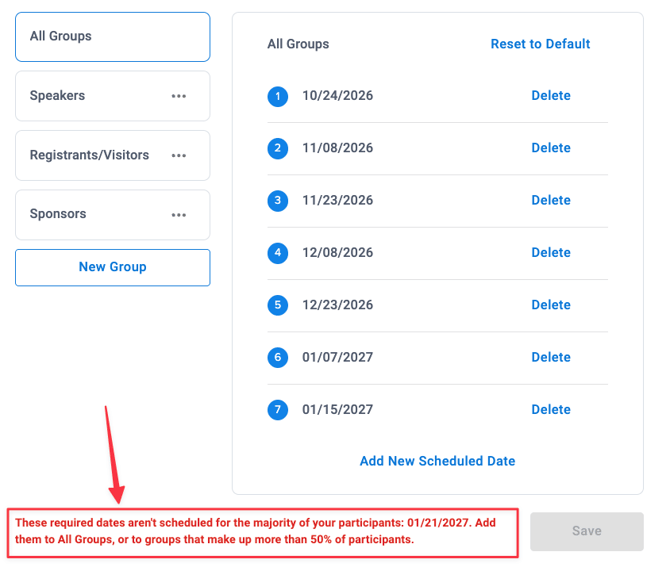670x571 pixels.
Task: Click the date text 10/24/2026
Action: click(338, 96)
